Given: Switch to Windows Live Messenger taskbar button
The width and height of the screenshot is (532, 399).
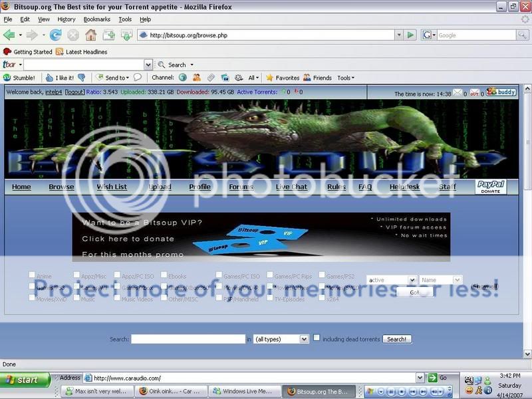Looking at the screenshot, I should [x=244, y=391].
